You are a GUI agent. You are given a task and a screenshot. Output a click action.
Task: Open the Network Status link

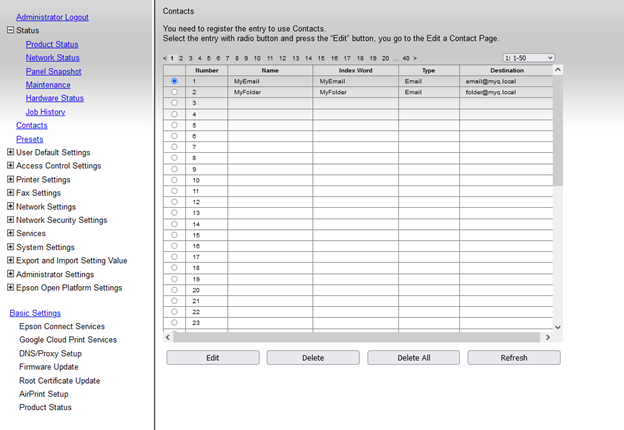(53, 58)
